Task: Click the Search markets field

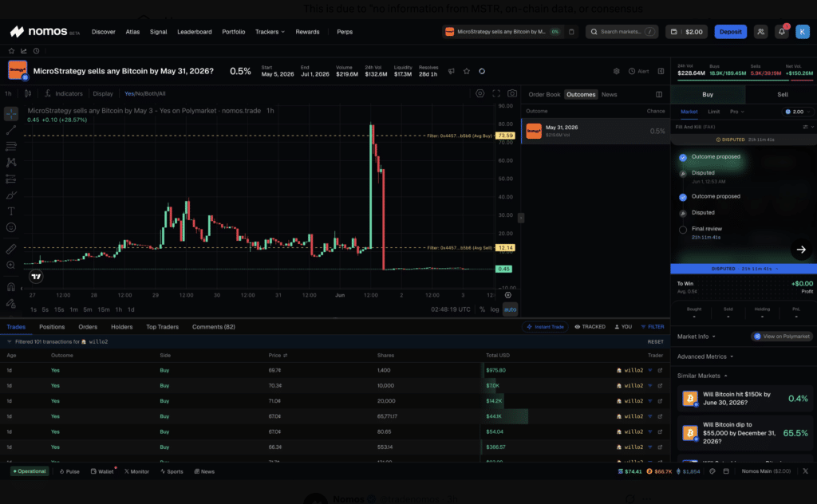Action: pyautogui.click(x=622, y=32)
